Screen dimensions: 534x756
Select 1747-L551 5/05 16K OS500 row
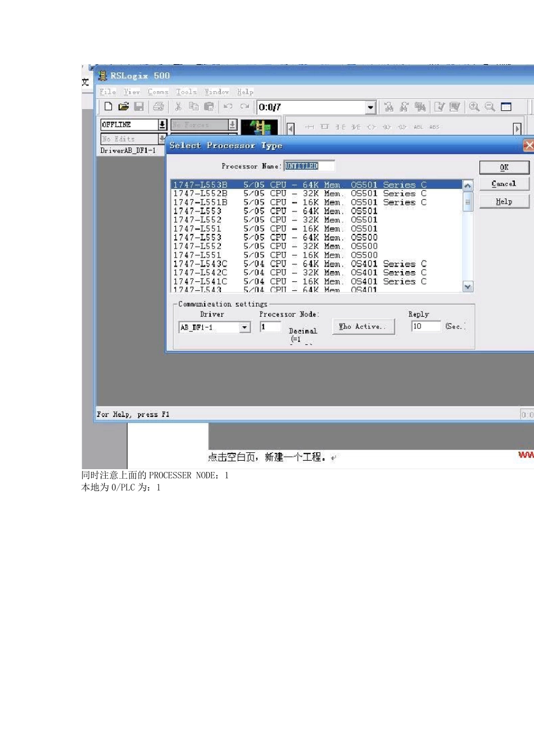coord(316,255)
